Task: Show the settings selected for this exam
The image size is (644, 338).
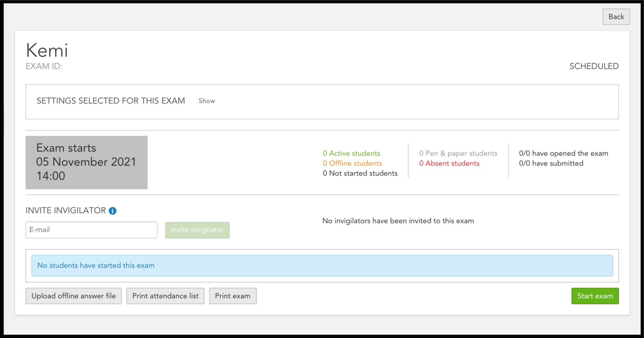Action: point(207,101)
